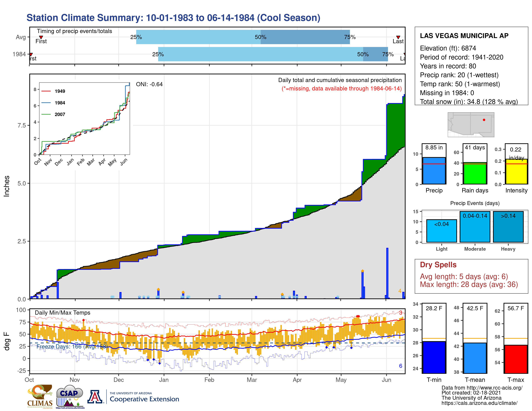Image resolution: width=532 pixels, height=411 pixels.
Task: Click the 2007 legend entry in inset
Action: click(53, 114)
